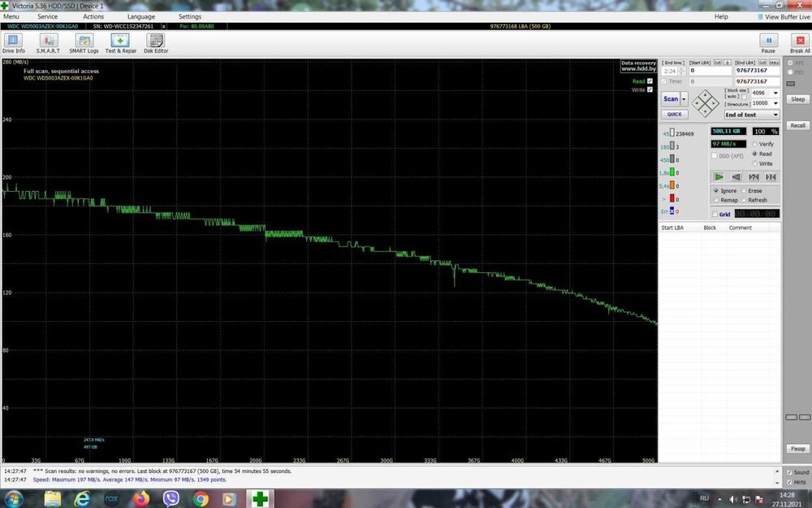Open the Actions menu
This screenshot has height=508, width=812.
click(x=93, y=16)
